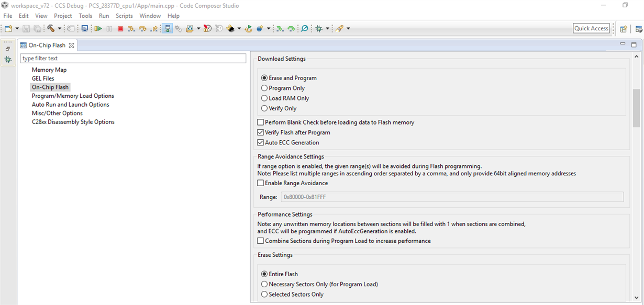Click the Save toolbar icon
The width and height of the screenshot is (644, 305).
click(26, 29)
